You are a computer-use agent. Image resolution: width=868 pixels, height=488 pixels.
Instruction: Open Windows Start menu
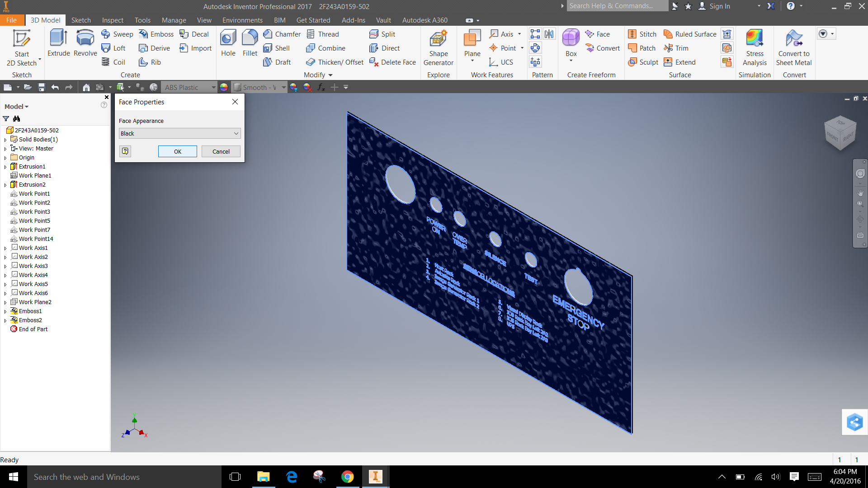13,477
